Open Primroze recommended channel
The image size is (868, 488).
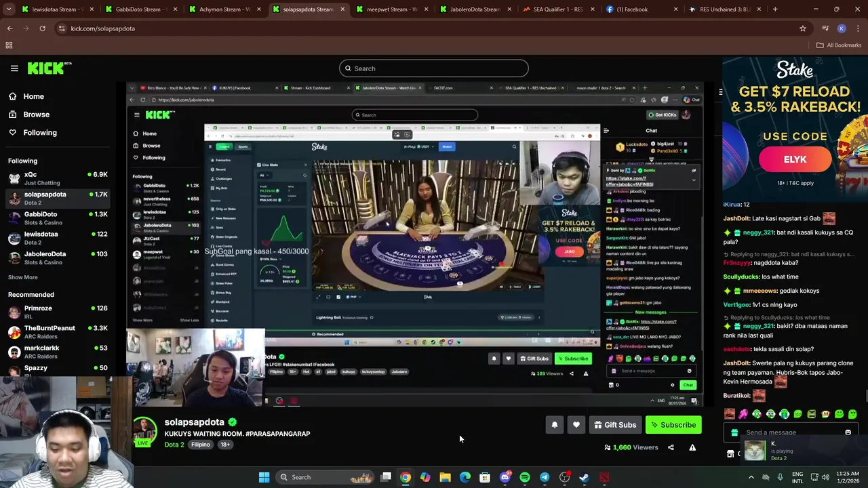[x=58, y=312]
